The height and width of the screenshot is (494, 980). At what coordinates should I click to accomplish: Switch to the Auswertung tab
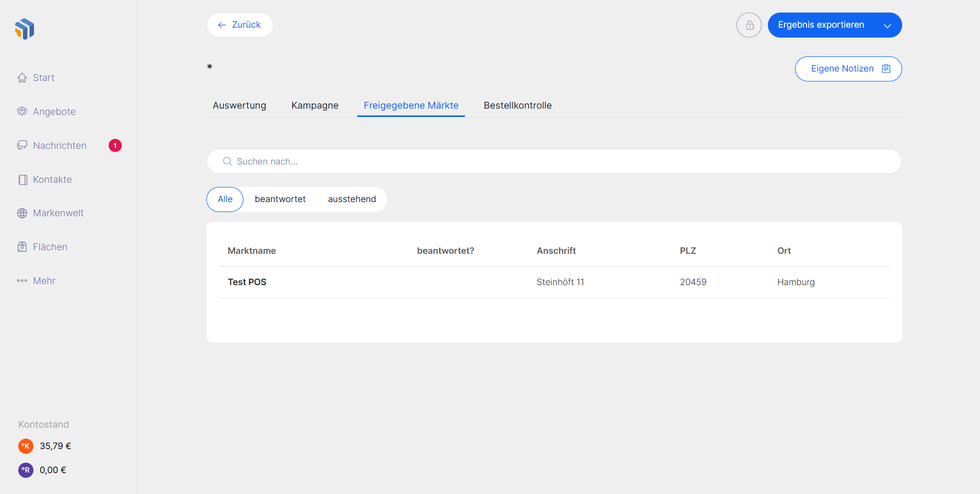click(239, 105)
